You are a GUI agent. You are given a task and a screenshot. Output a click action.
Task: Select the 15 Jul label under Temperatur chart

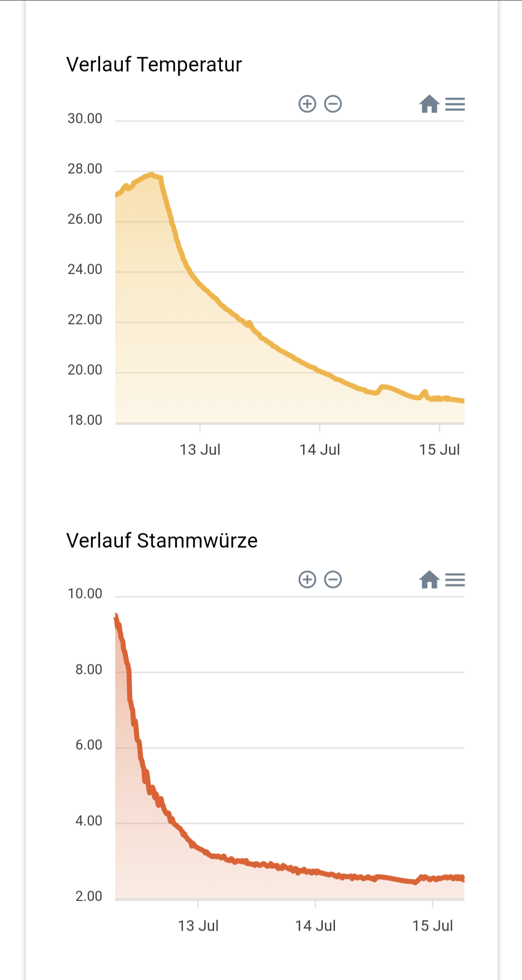coord(439,450)
